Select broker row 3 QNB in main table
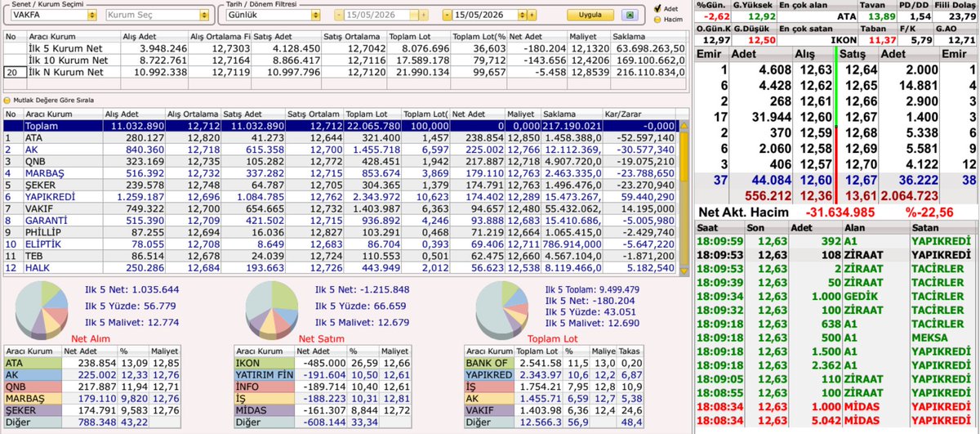Image resolution: width=980 pixels, height=434 pixels. click(340, 162)
